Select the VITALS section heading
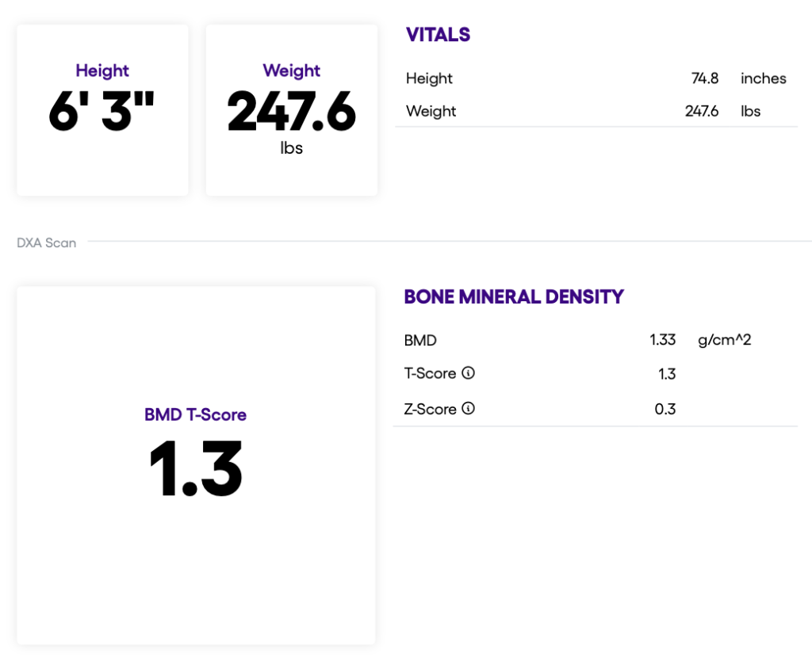This screenshot has width=812, height=657. [x=438, y=35]
